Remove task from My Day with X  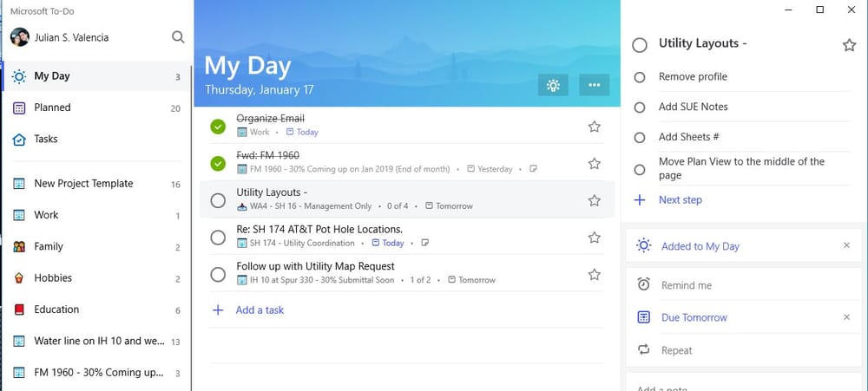[846, 245]
